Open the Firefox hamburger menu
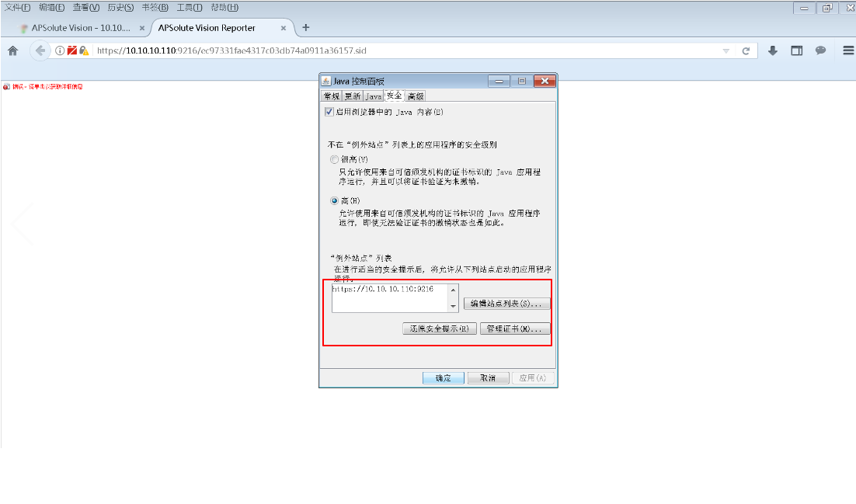The width and height of the screenshot is (856, 504). (848, 51)
